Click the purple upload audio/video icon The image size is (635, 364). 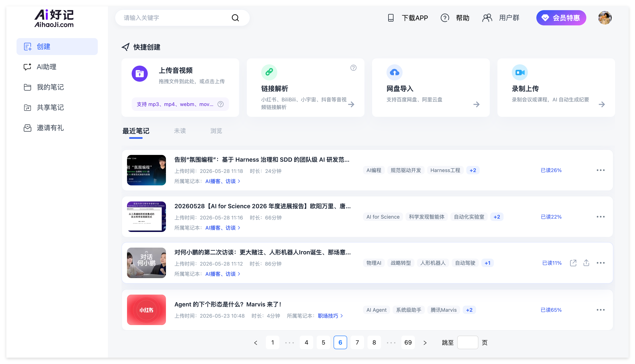pyautogui.click(x=139, y=73)
